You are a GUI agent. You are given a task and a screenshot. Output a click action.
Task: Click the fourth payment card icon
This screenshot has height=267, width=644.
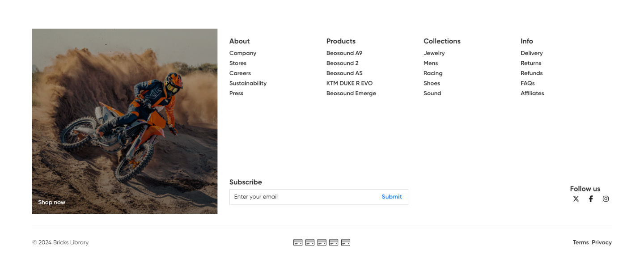coord(334,242)
